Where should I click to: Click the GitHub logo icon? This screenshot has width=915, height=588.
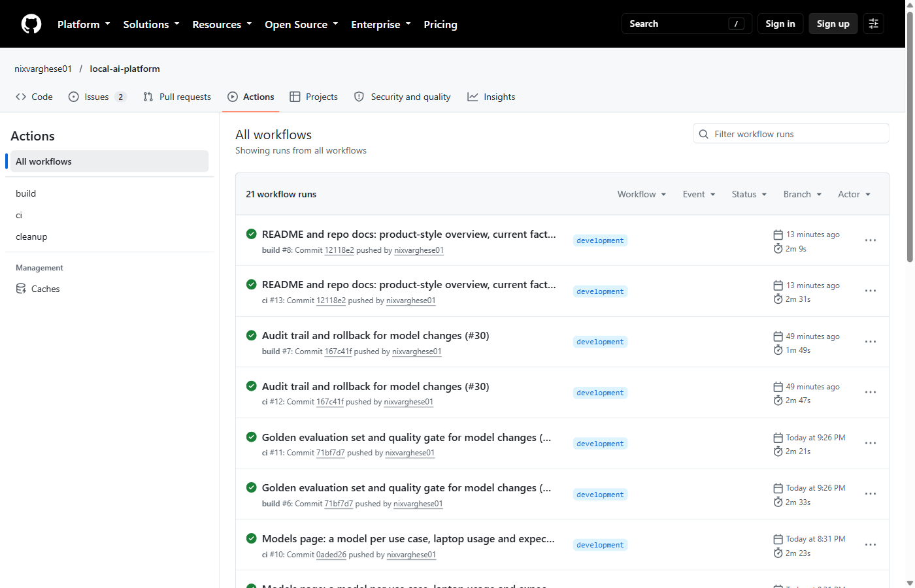(x=31, y=24)
